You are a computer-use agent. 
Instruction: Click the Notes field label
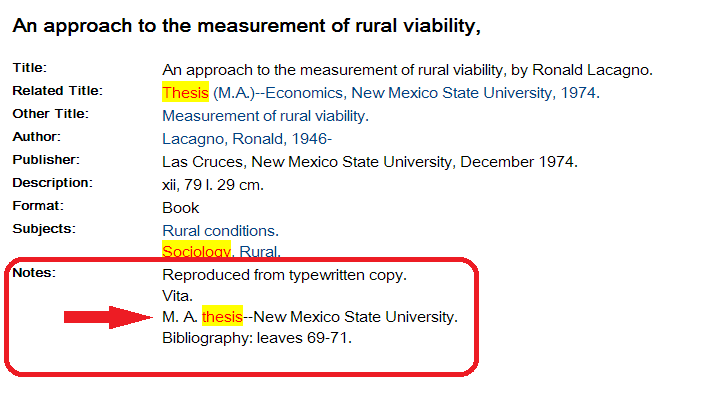[34, 273]
